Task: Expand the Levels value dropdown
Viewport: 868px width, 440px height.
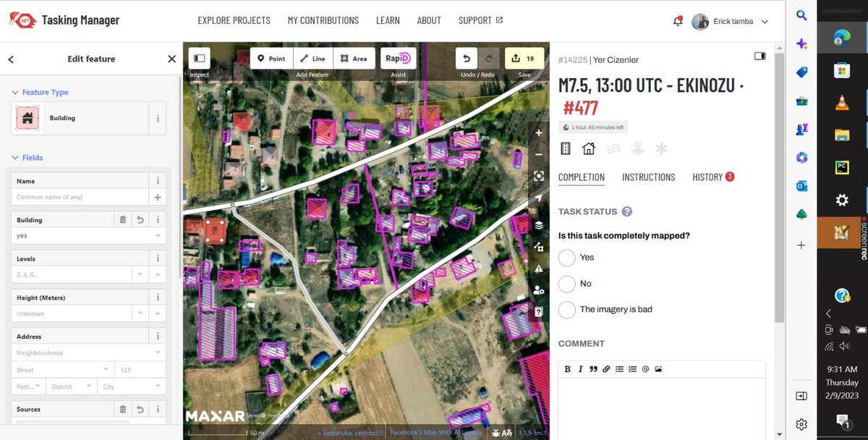Action: [142, 274]
